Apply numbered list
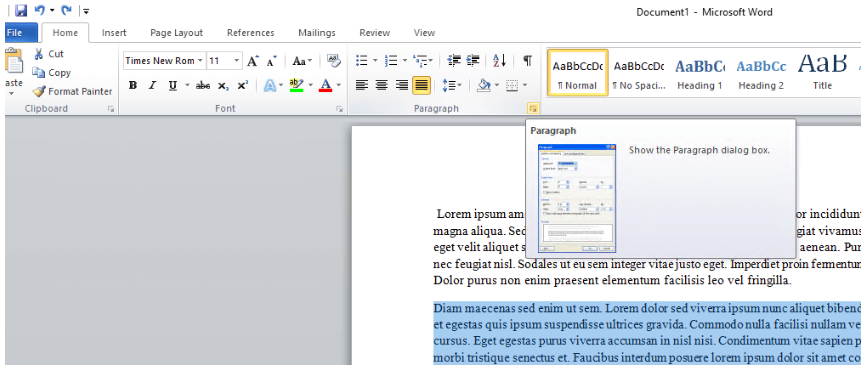This screenshot has height=368, width=866. [390, 60]
